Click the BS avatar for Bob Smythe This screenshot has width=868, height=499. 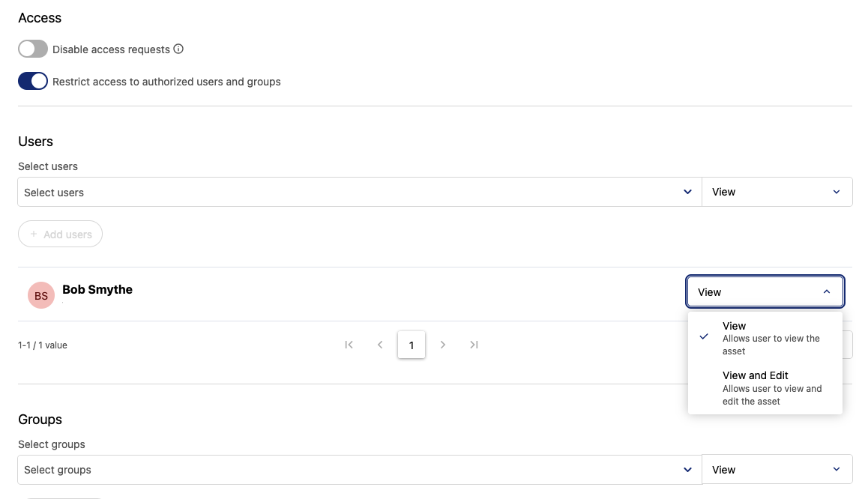[x=41, y=296]
